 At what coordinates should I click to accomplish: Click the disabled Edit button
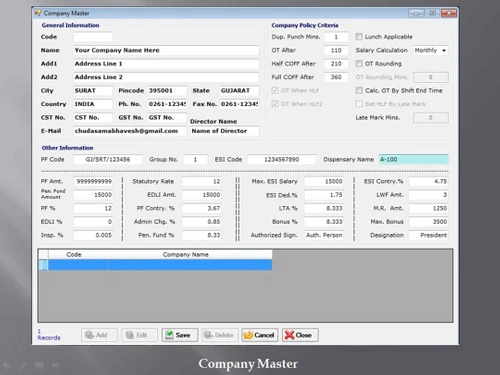click(x=139, y=335)
